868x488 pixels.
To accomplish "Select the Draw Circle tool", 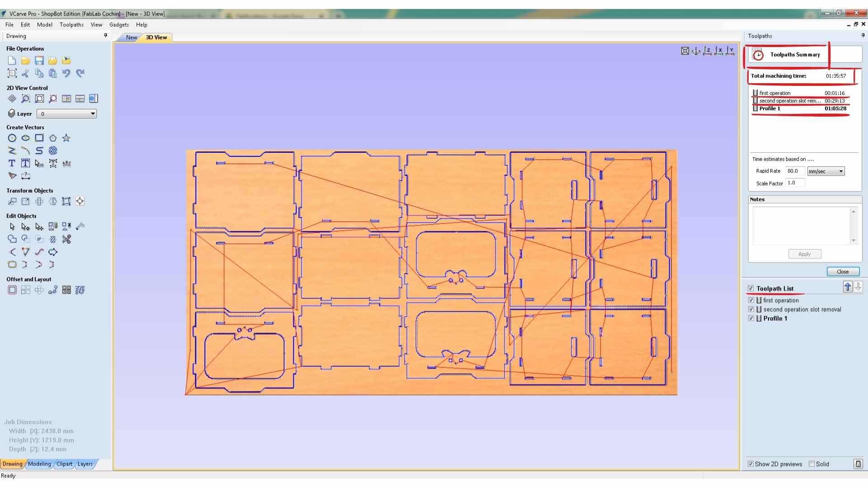I will click(12, 138).
